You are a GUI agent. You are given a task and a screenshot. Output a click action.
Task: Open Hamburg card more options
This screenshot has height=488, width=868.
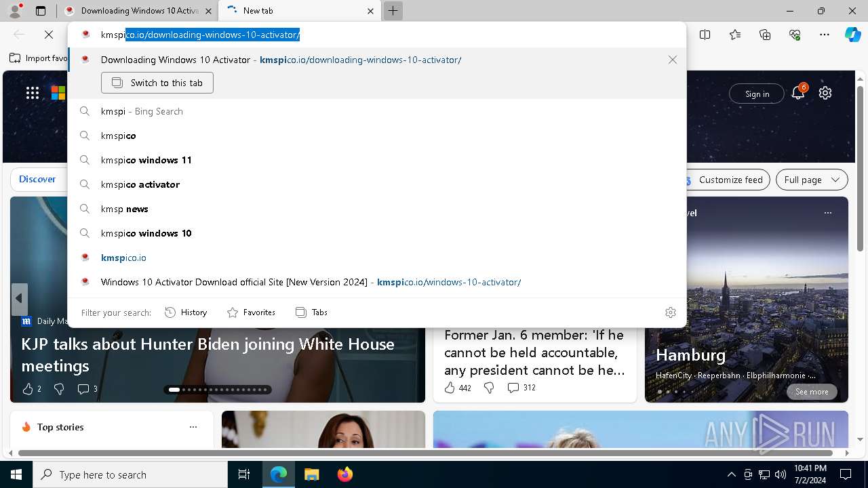(x=827, y=213)
